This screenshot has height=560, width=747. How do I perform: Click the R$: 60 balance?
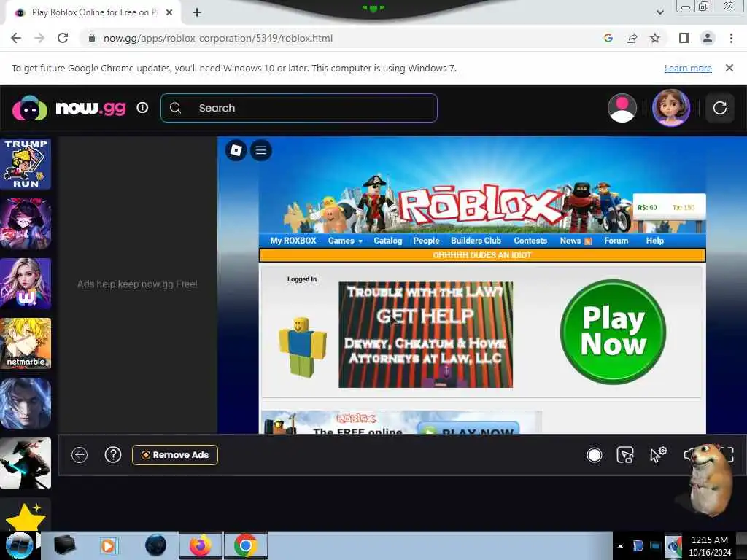[x=647, y=208]
